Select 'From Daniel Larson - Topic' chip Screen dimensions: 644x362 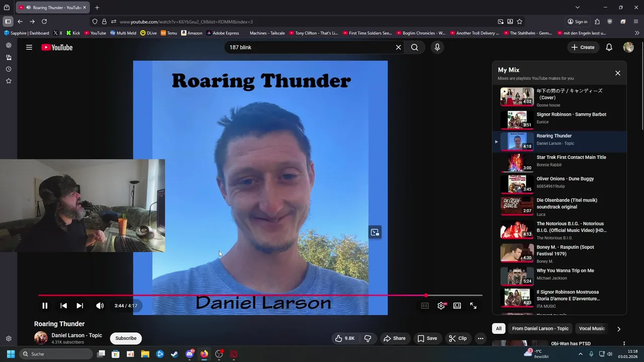[x=540, y=328]
